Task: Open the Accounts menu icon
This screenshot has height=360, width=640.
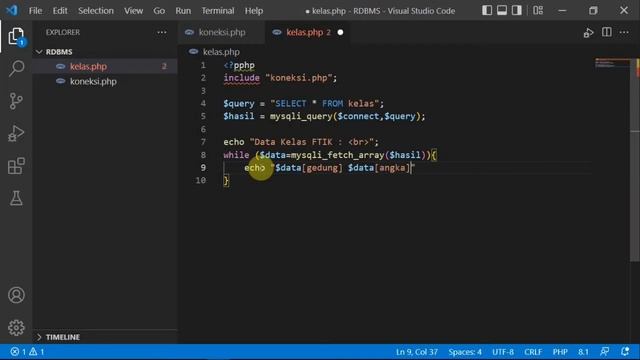Action: (16, 295)
